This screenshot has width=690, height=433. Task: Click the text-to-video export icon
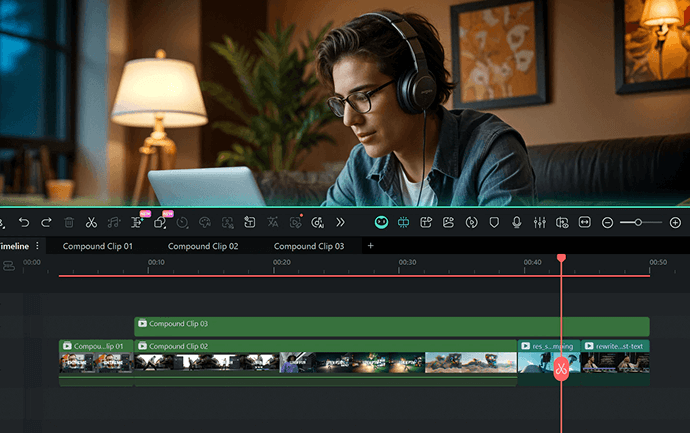426,223
